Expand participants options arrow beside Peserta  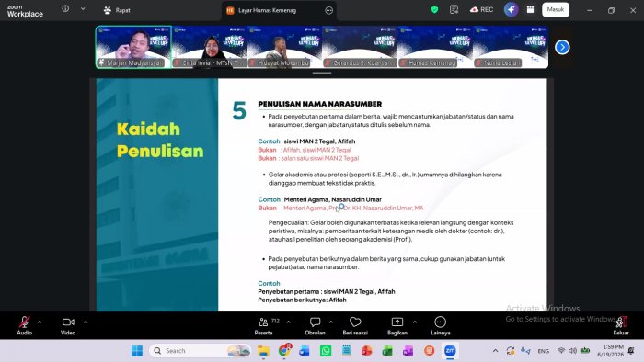coord(288,322)
